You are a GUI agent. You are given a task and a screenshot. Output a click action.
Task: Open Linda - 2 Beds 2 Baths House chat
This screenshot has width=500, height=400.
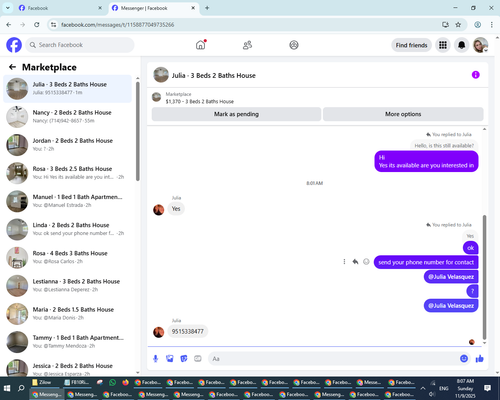coord(67,229)
